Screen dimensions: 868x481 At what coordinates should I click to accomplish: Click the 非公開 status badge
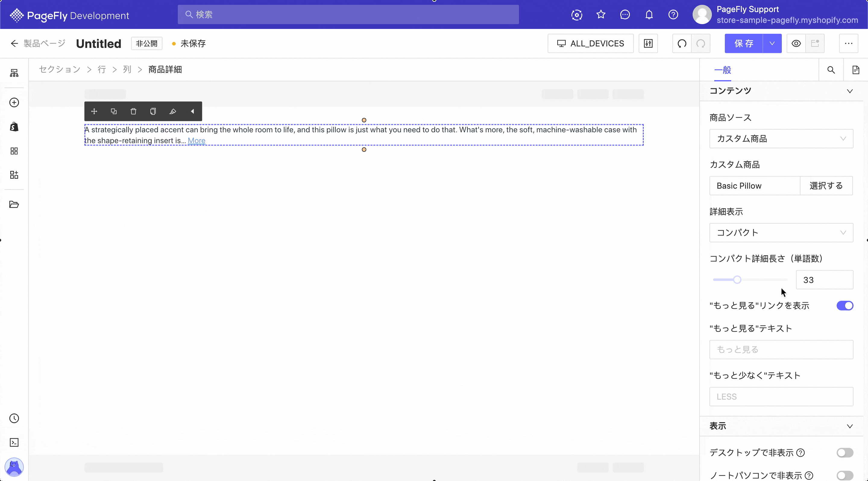pyautogui.click(x=146, y=43)
